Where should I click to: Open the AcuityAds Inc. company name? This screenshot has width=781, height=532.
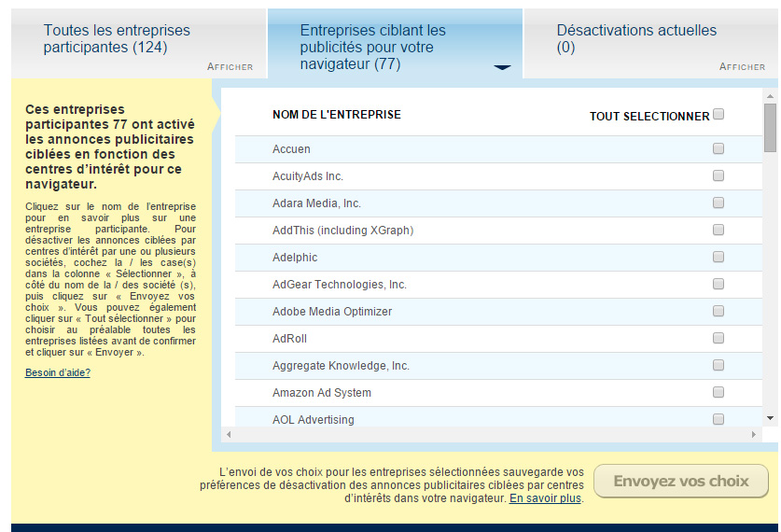click(x=308, y=175)
